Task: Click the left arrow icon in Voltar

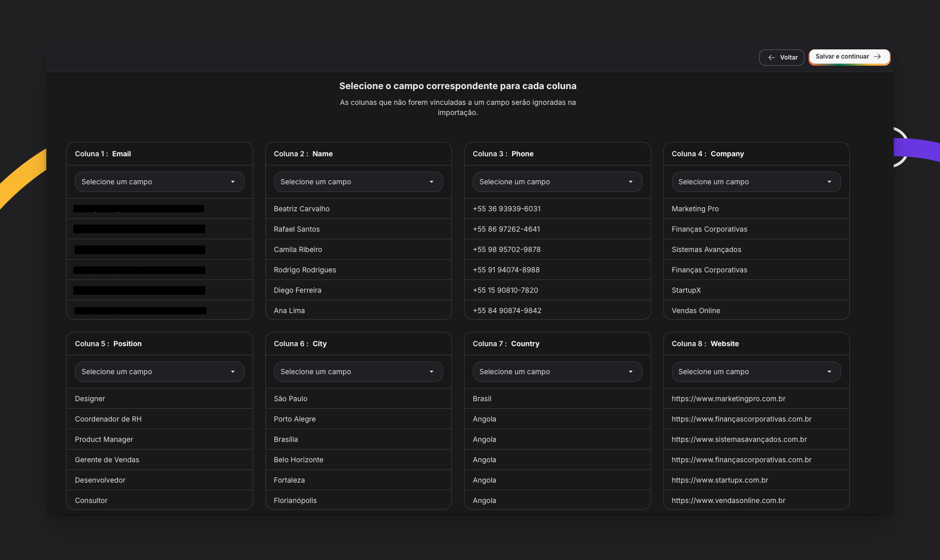Action: (771, 58)
